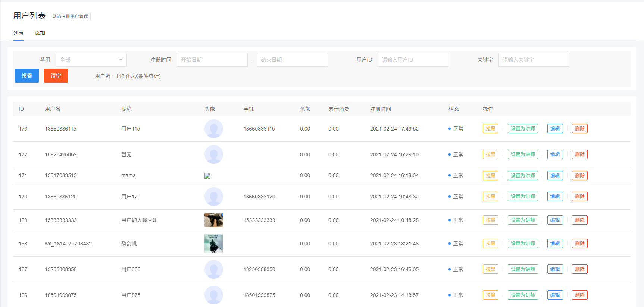Image resolution: width=644 pixels, height=307 pixels.
Task: Set user 172 as lecturer
Action: tap(523, 154)
